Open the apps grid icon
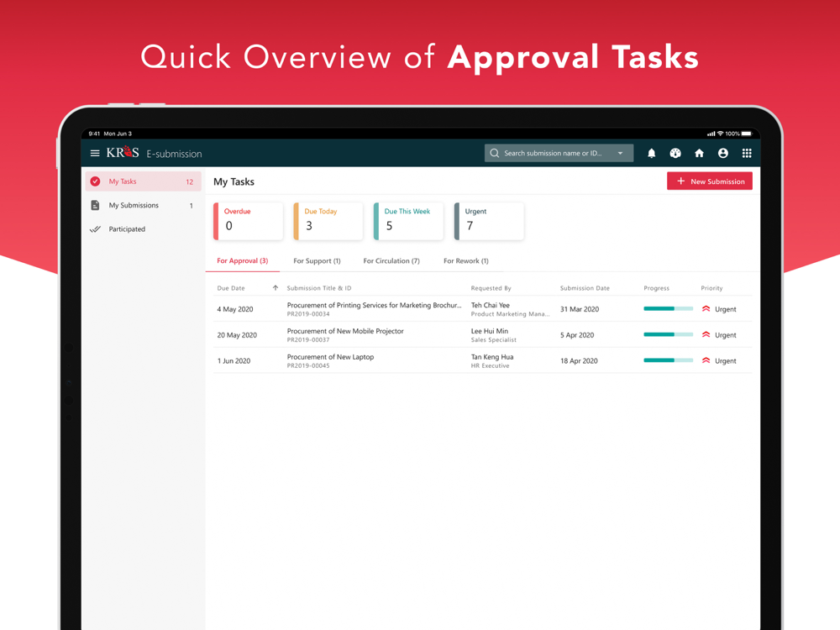Image resolution: width=840 pixels, height=630 pixels. tap(747, 153)
